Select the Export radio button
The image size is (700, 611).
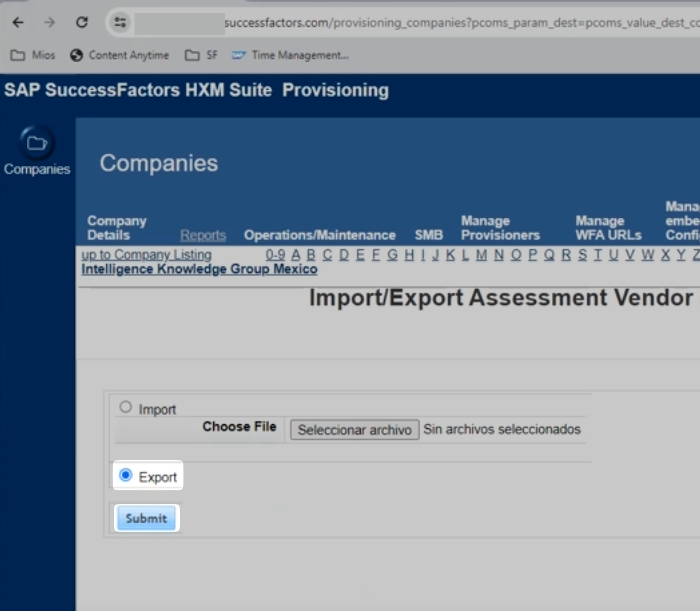tap(126, 475)
